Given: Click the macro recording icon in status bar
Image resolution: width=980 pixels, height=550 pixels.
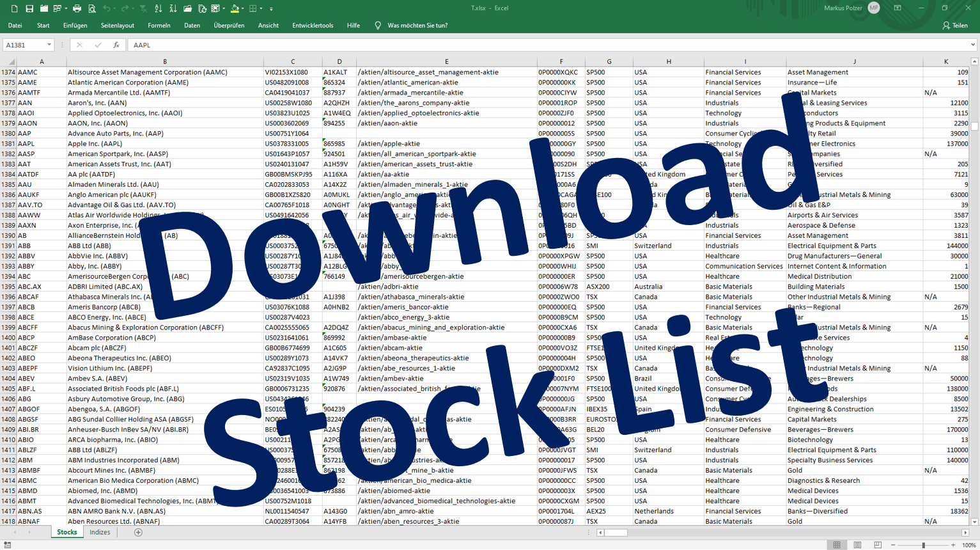Looking at the screenshot, I should click(x=7, y=545).
